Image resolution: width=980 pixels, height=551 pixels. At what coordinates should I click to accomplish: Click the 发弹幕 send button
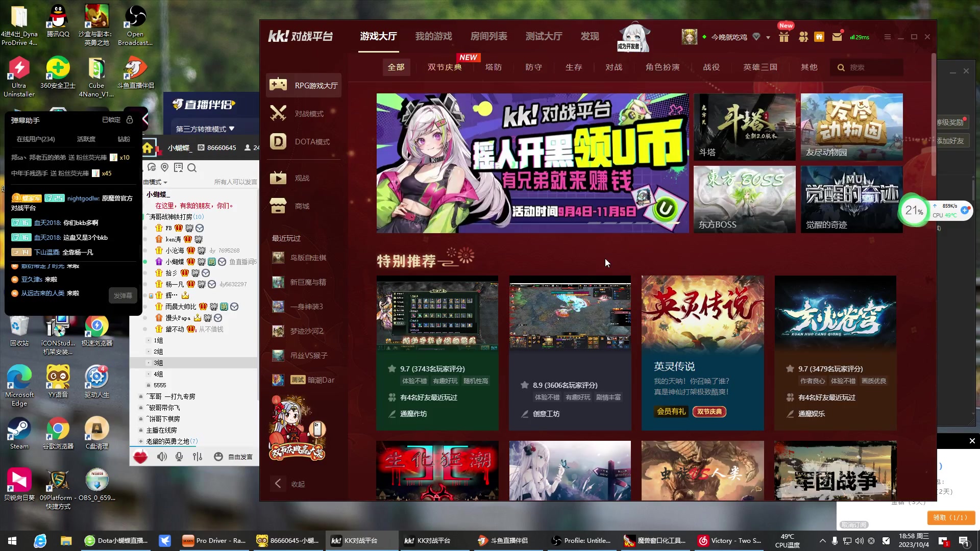(123, 295)
